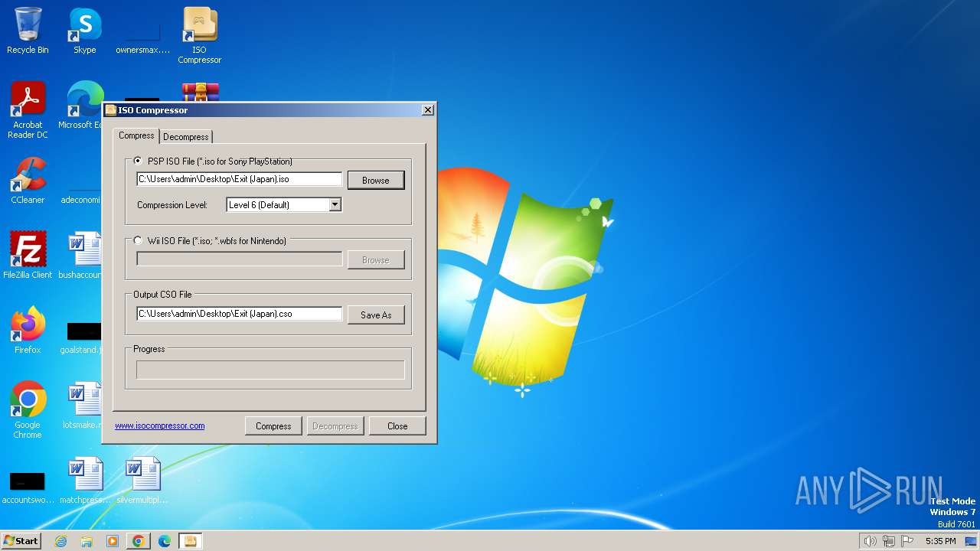
Task: Select the Wii ISO File radio button
Action: [x=138, y=240]
